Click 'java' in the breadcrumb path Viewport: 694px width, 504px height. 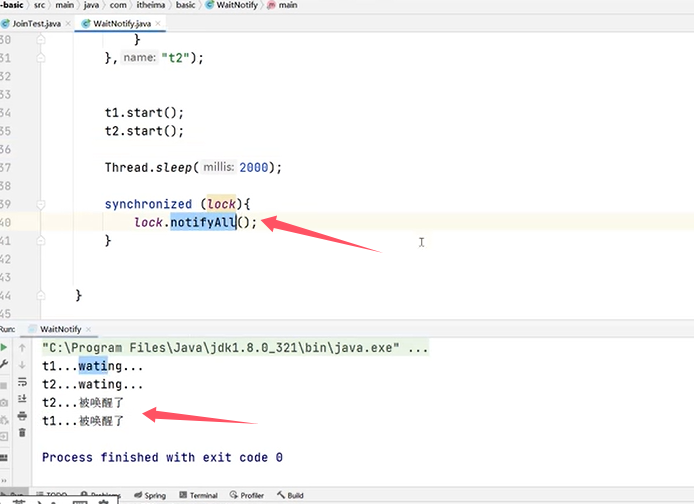[91, 5]
